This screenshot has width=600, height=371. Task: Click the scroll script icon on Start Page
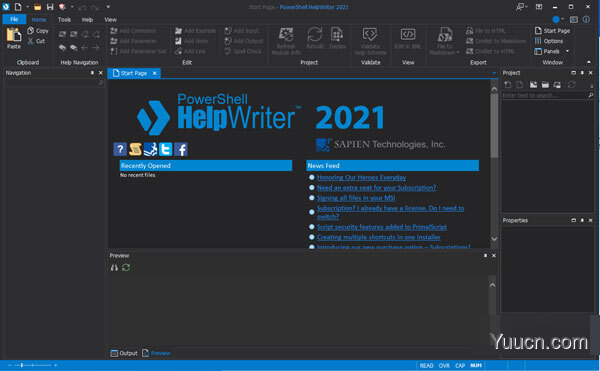point(135,149)
